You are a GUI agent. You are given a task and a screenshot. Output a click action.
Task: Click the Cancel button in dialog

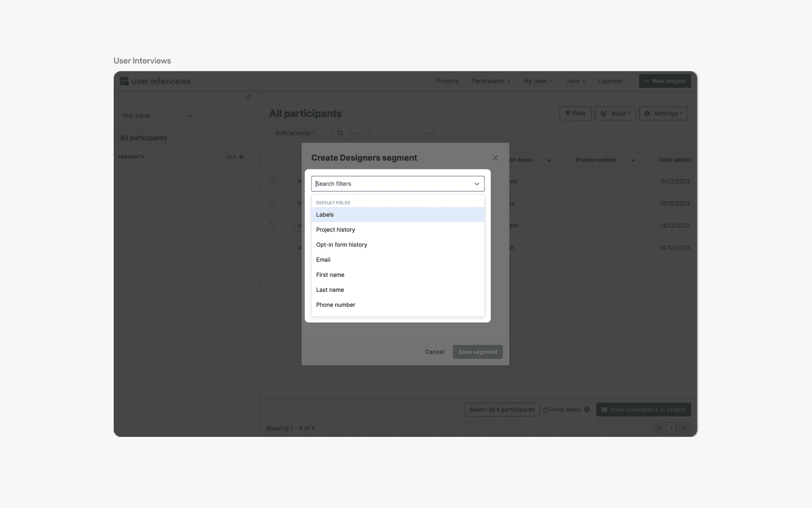point(434,352)
